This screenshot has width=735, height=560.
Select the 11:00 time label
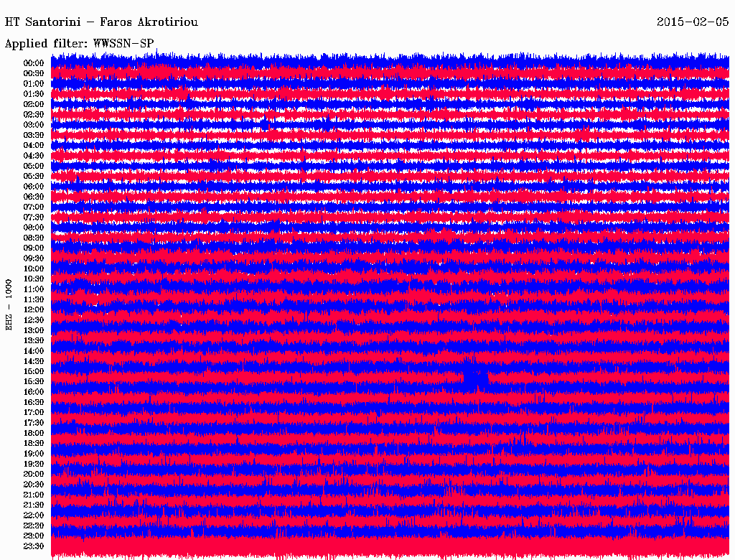click(33, 289)
